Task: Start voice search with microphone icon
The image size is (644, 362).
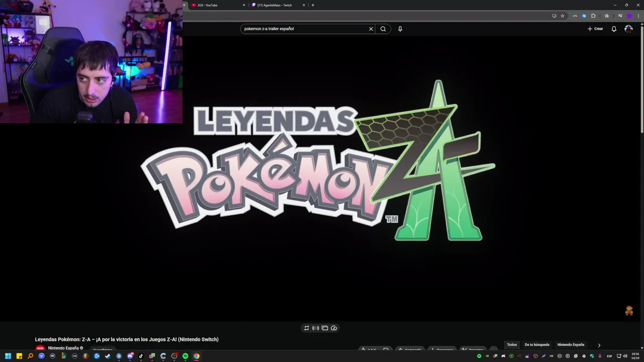Action: pyautogui.click(x=400, y=29)
